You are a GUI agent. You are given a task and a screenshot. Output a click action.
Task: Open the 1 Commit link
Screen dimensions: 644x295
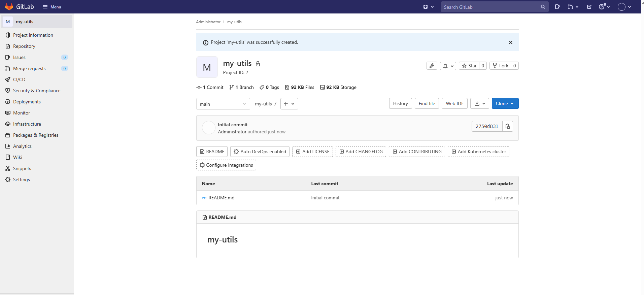[x=210, y=87]
